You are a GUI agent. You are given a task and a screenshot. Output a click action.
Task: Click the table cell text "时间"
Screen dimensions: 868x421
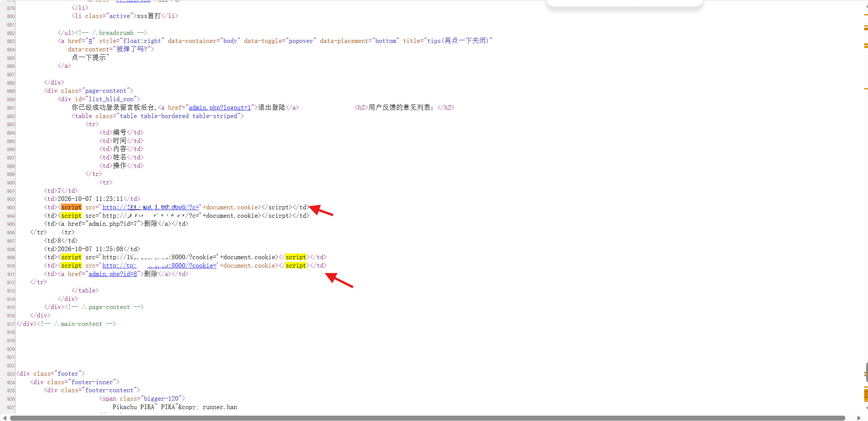pos(120,141)
